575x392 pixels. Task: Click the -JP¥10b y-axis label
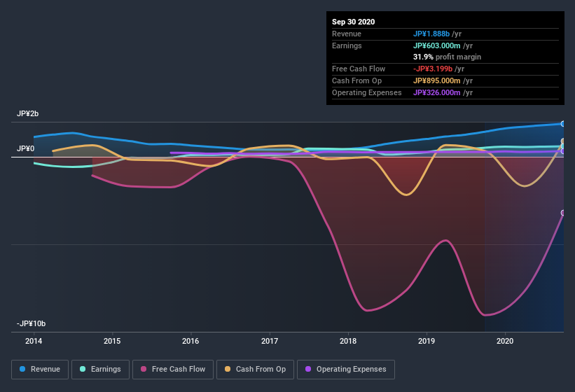(x=32, y=323)
